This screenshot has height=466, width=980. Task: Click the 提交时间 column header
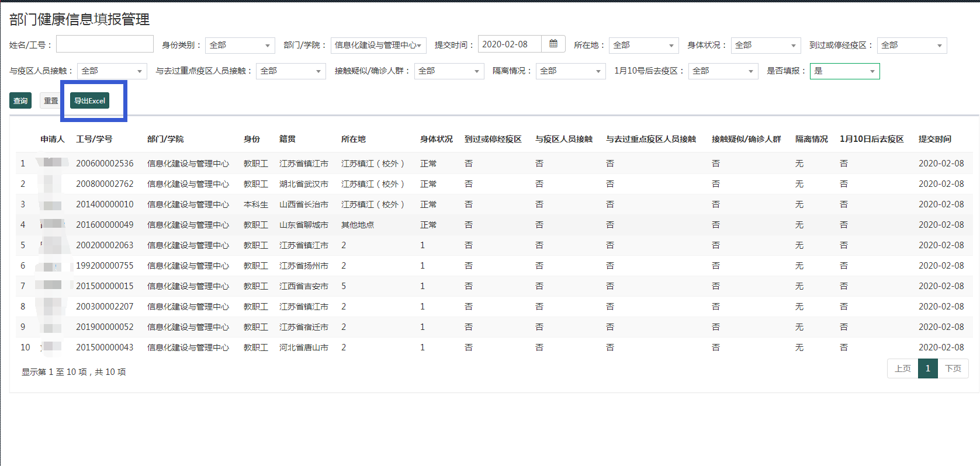point(934,139)
